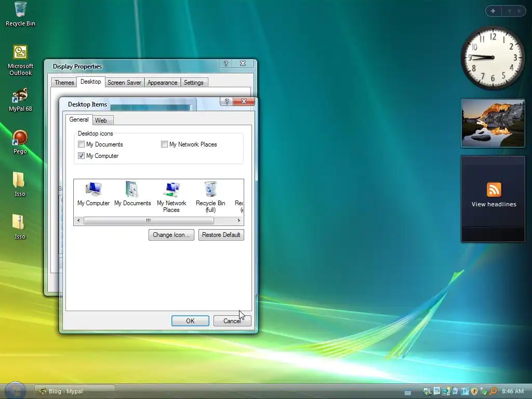Click the security shield tray icon
The width and height of the screenshot is (532, 399).
point(474,391)
